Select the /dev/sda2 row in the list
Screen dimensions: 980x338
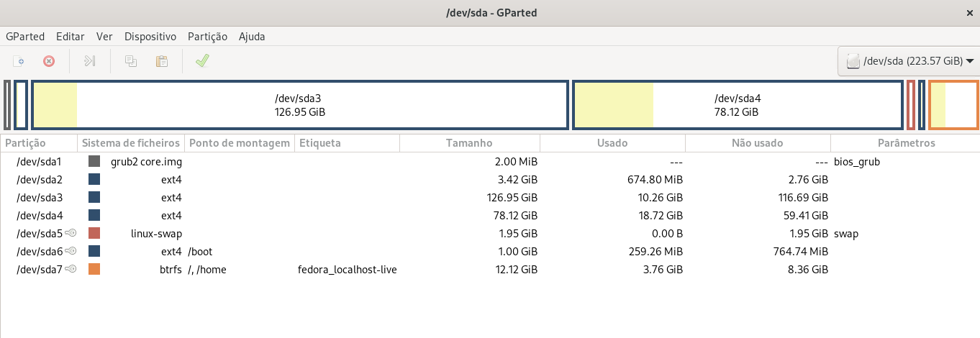pyautogui.click(x=490, y=180)
